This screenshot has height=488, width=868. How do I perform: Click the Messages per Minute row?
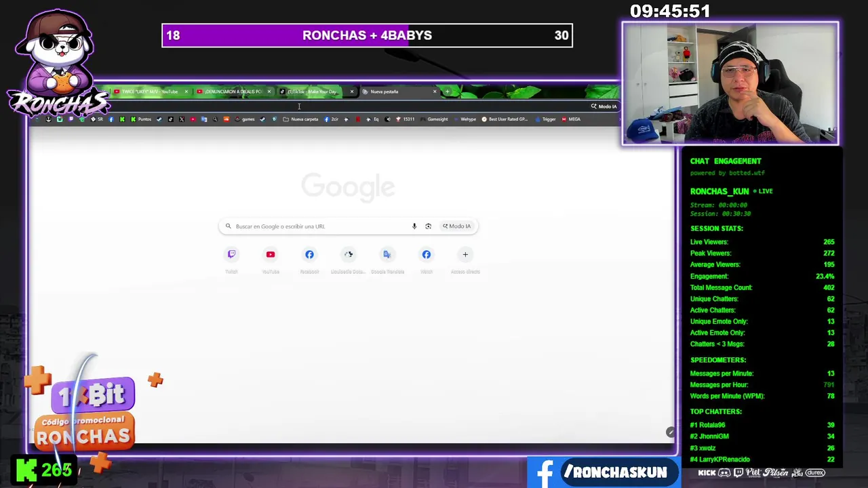click(x=762, y=373)
